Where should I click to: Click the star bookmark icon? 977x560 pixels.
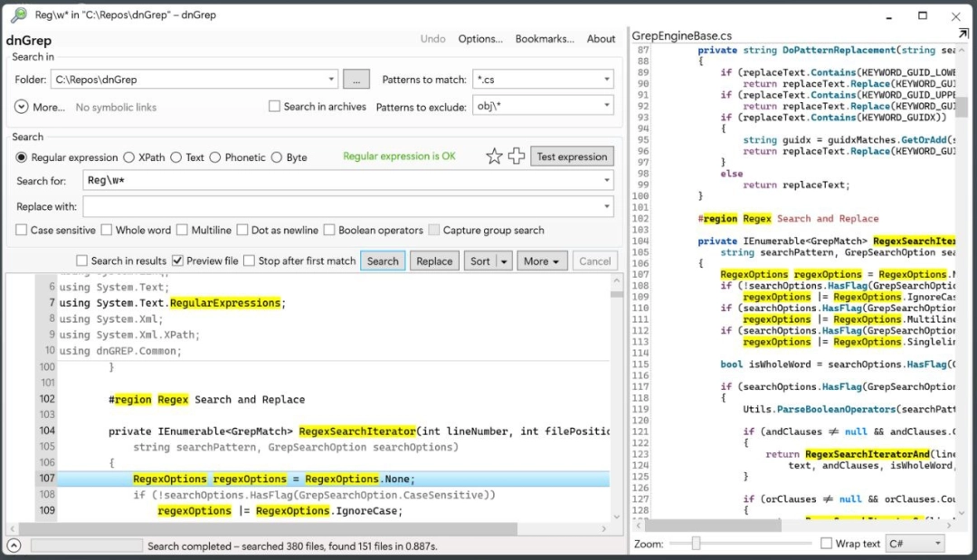(494, 157)
